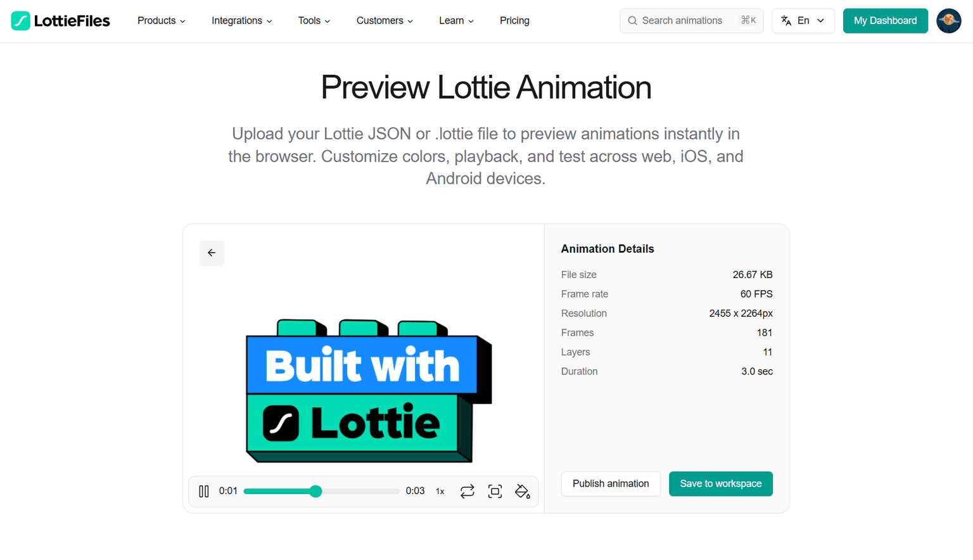973x560 pixels.
Task: Change playback speed via the 1x control
Action: coord(440,491)
